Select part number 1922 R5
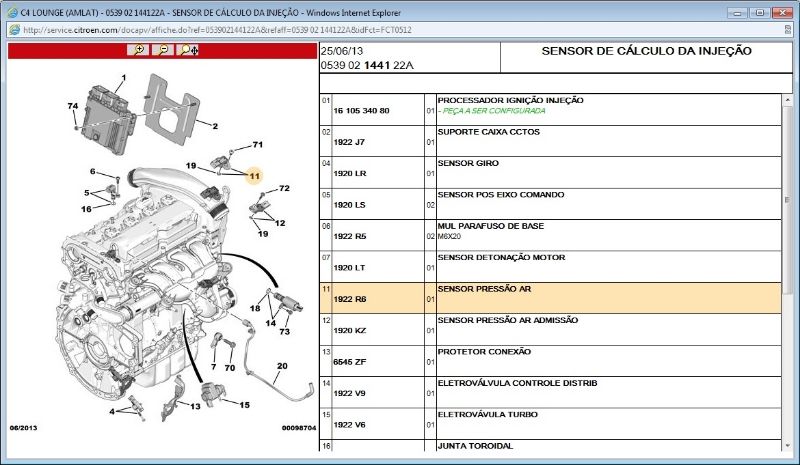The width and height of the screenshot is (800, 465). [x=350, y=236]
